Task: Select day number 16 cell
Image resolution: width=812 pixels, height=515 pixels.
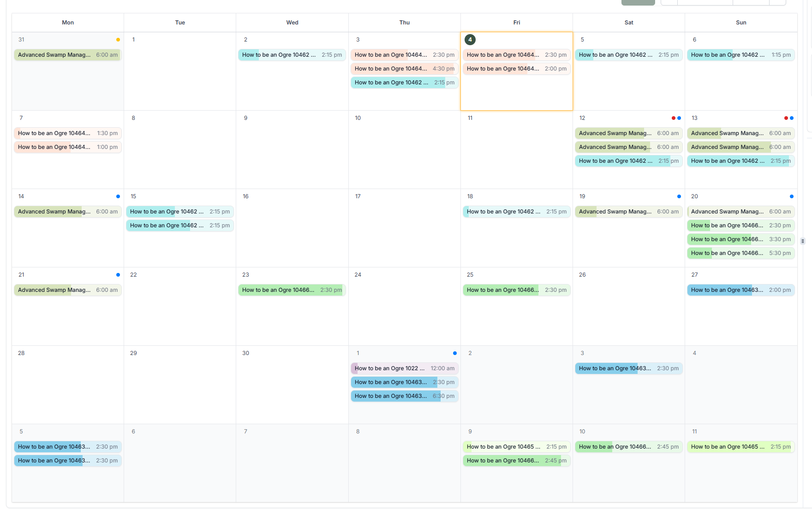Action: tap(292, 228)
